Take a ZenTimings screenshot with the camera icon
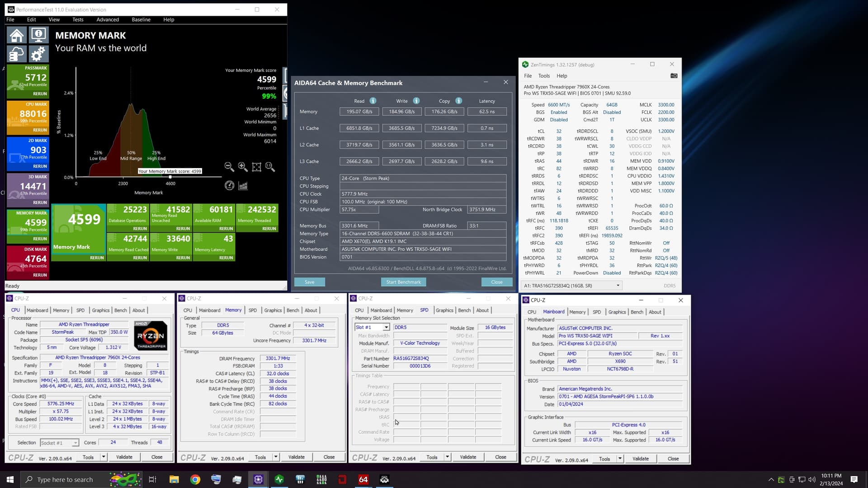Image resolution: width=868 pixels, height=488 pixels. [x=674, y=76]
